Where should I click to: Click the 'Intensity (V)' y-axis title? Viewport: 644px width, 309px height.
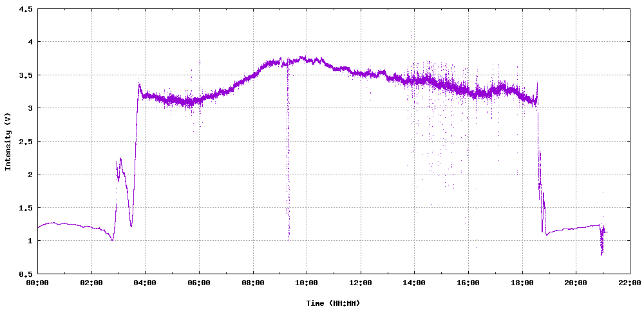[x=7, y=141]
